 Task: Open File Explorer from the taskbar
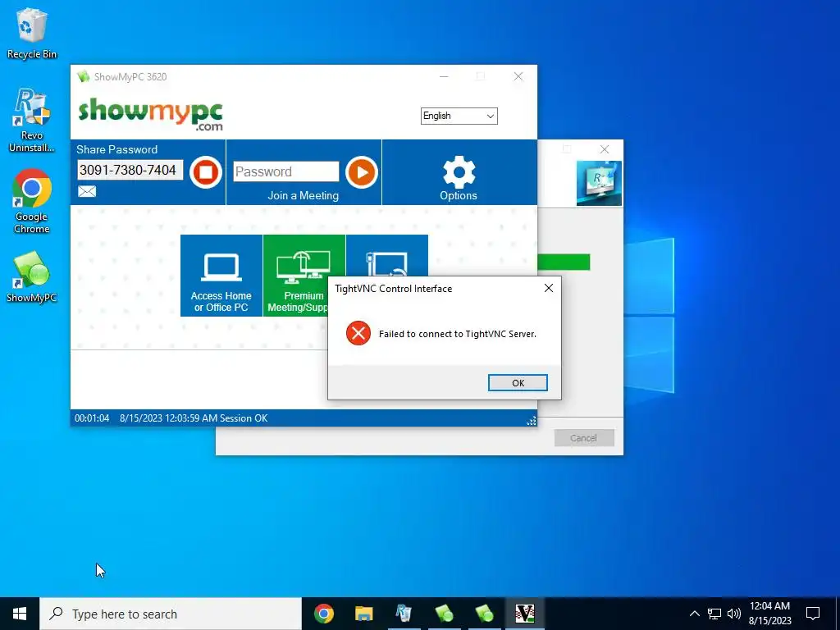363,614
